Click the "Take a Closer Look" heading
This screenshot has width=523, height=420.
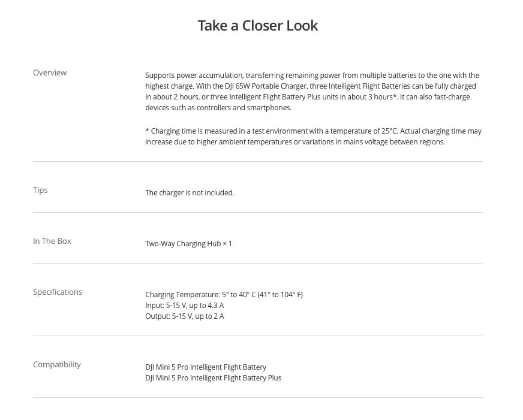(x=257, y=26)
